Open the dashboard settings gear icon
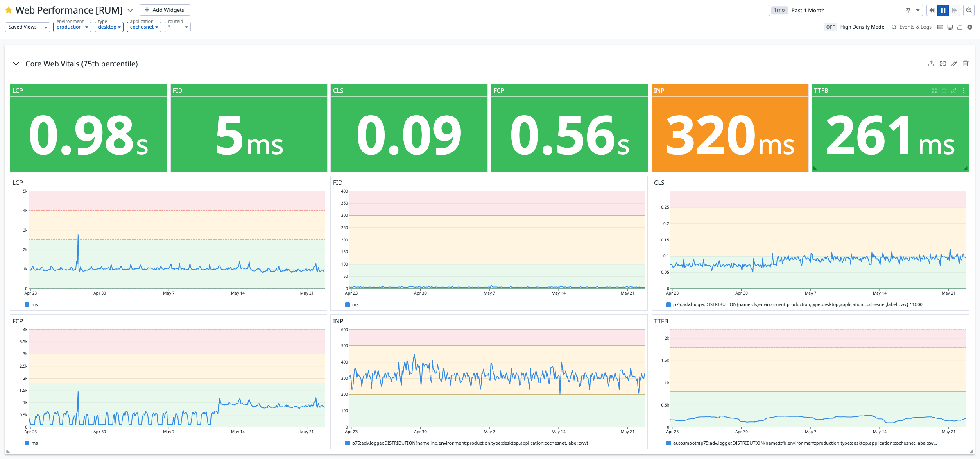980x459 pixels. [x=970, y=27]
